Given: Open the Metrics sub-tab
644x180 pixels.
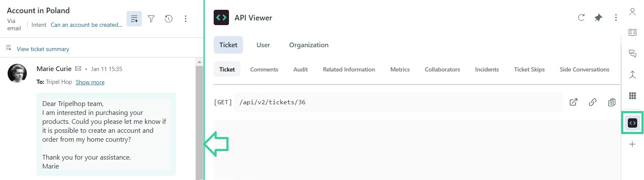Looking at the screenshot, I should click(x=400, y=69).
